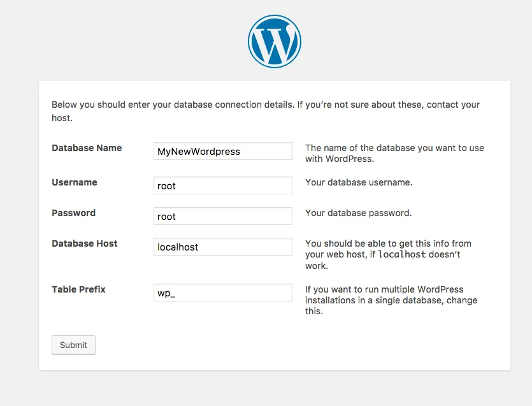Click the Database Host label
Screen dimensions: 532x406
85,243
